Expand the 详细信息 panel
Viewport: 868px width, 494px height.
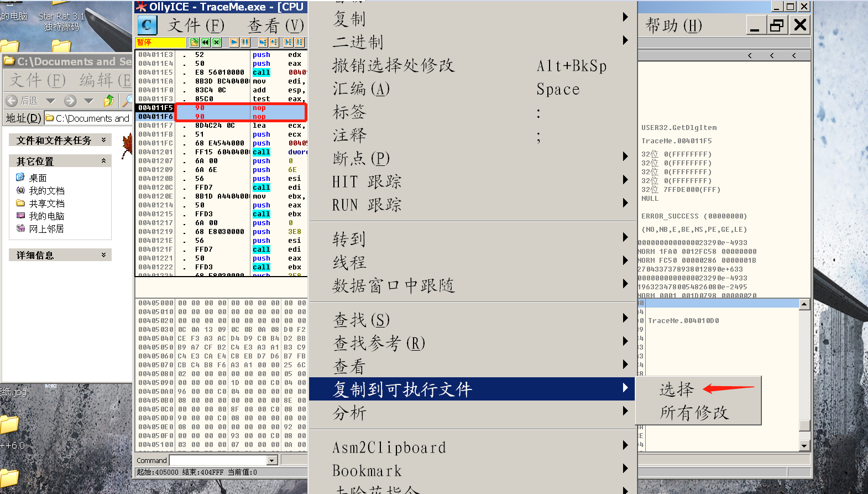pos(103,254)
